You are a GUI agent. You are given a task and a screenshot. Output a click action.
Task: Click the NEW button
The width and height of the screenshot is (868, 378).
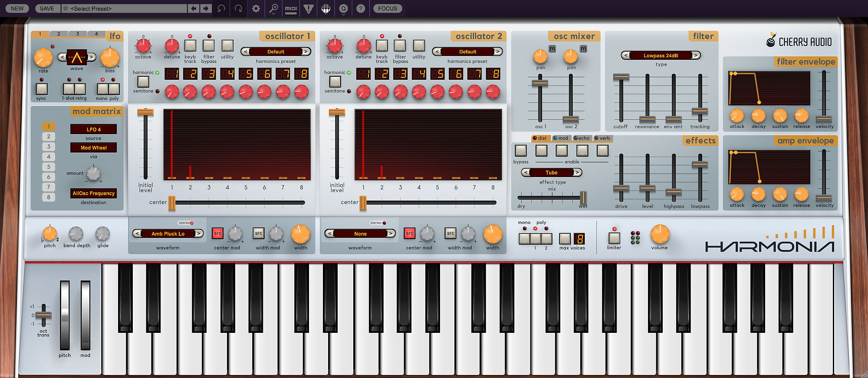[x=17, y=8]
